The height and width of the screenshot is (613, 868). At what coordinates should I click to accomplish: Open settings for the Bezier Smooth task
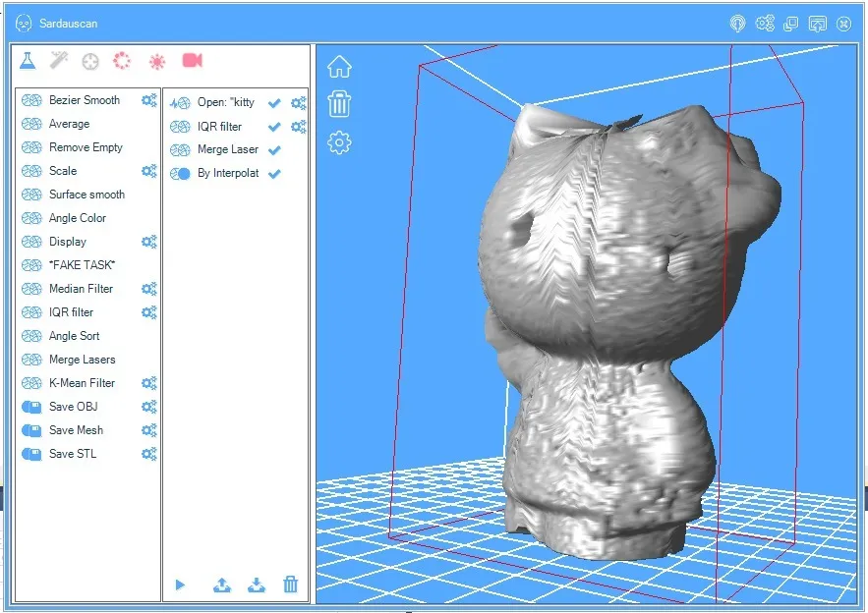click(x=149, y=99)
